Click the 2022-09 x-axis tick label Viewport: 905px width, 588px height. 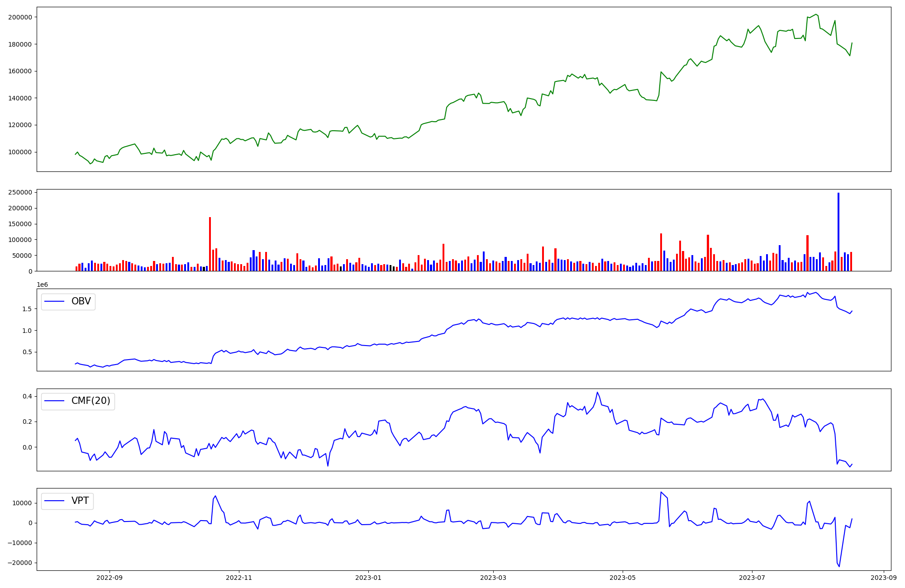click(x=110, y=578)
